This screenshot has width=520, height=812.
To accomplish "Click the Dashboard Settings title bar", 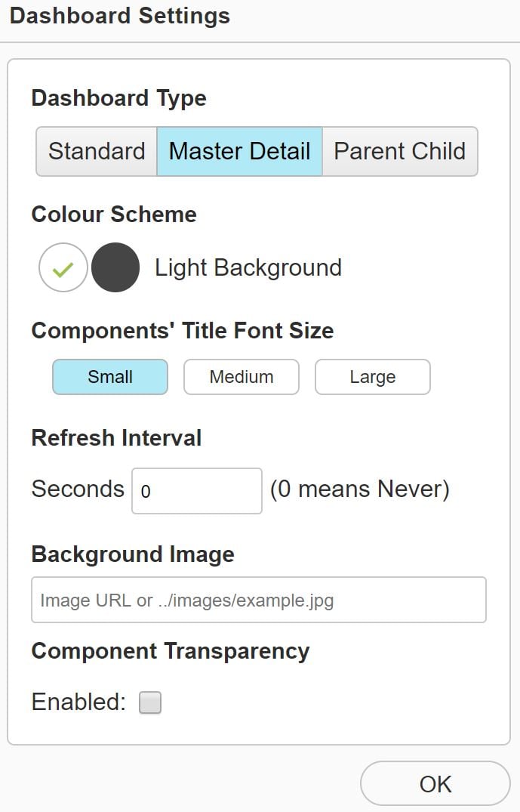I will point(119,15).
